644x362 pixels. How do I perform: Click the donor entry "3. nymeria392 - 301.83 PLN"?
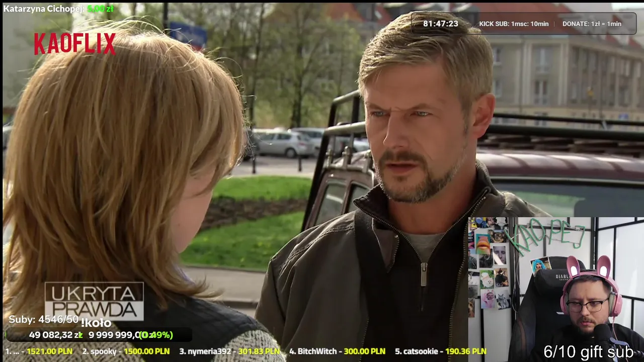229,351
